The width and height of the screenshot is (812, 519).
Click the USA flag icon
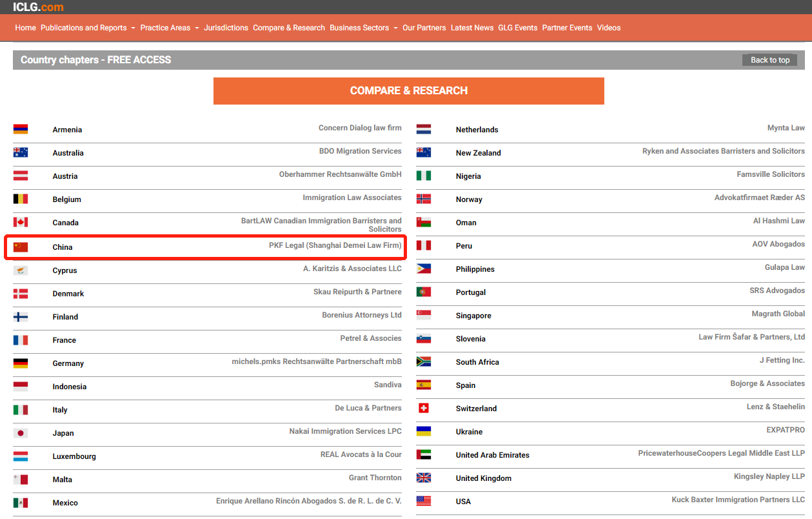tap(424, 501)
